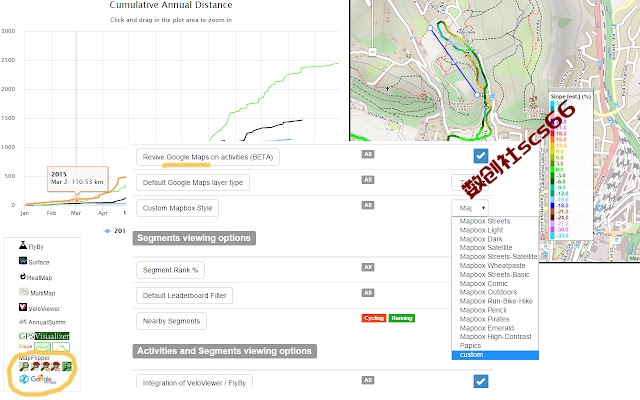Click the first MapFlipper magnifier icon
This screenshot has height=400, width=640.
(x=24, y=367)
